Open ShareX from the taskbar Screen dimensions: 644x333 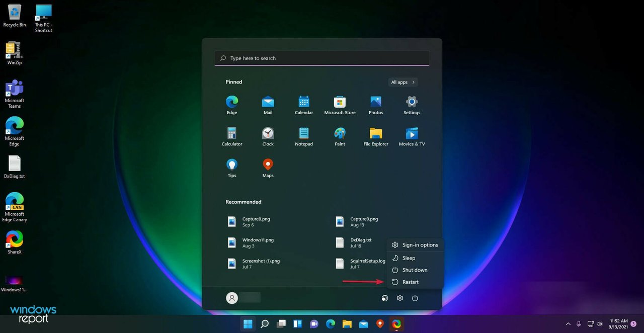396,324
